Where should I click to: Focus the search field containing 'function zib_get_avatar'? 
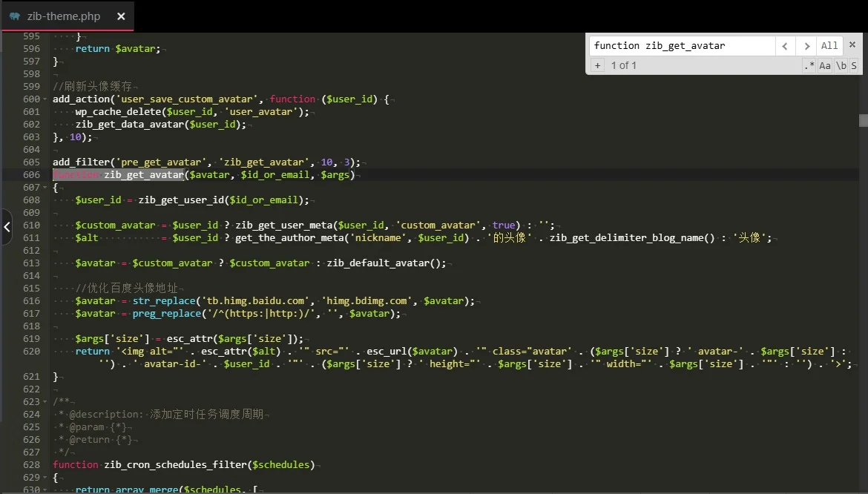click(682, 46)
